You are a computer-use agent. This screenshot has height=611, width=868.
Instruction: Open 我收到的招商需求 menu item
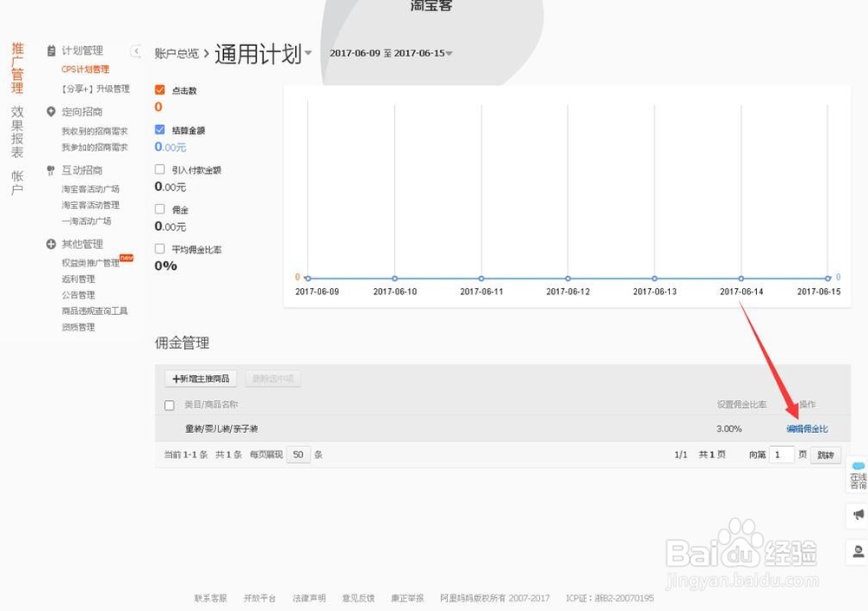coord(95,131)
